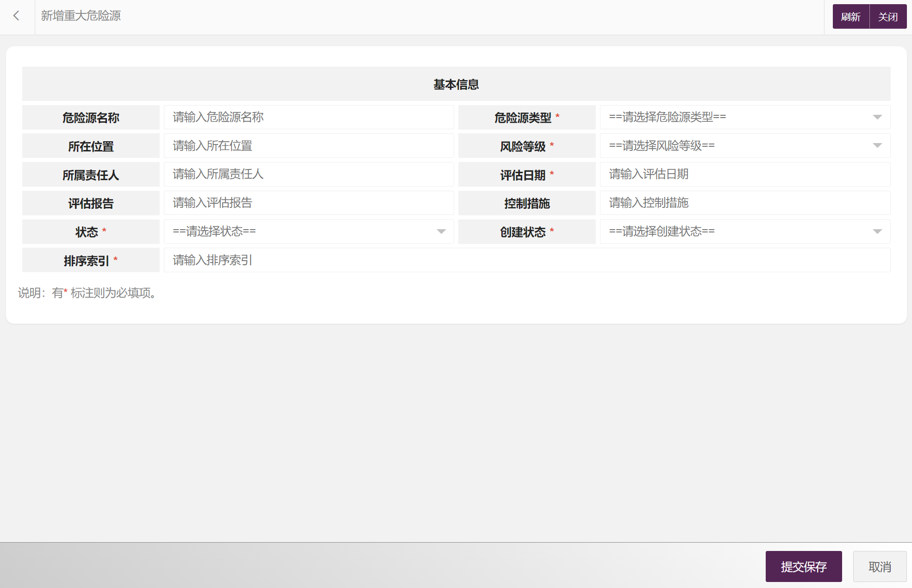The image size is (912, 588).
Task: Click the 风险等级 dropdown arrow icon
Action: pos(877,146)
